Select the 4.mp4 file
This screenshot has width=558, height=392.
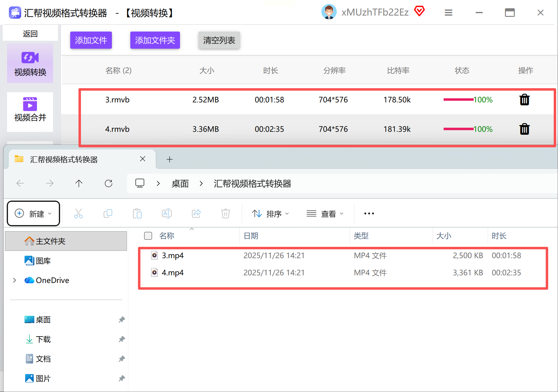click(173, 273)
